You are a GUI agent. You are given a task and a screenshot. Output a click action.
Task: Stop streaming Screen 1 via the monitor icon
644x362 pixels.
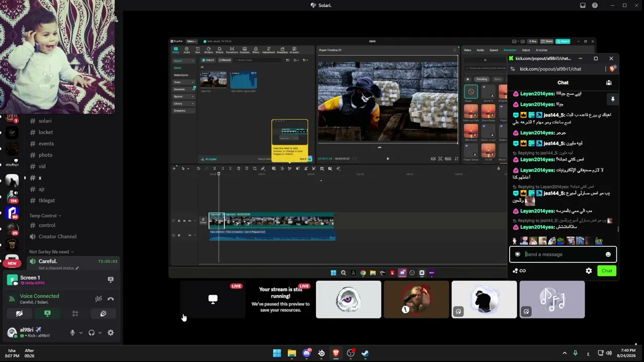[x=111, y=280]
